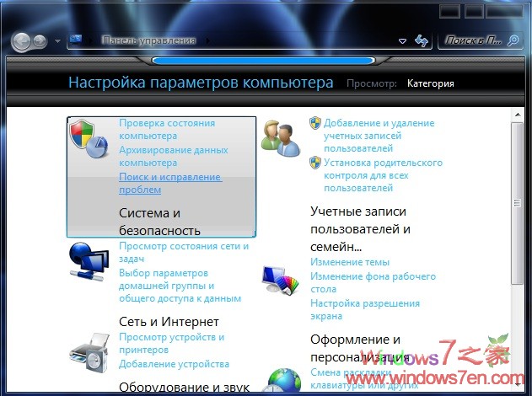
Task: Expand the arrow after Панель управления
Action: pyautogui.click(x=208, y=41)
